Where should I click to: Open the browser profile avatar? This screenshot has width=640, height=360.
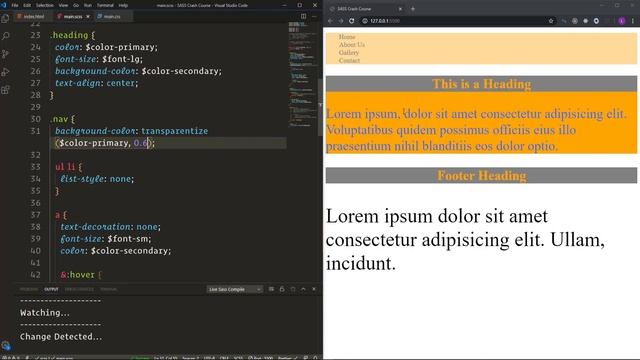[x=622, y=21]
